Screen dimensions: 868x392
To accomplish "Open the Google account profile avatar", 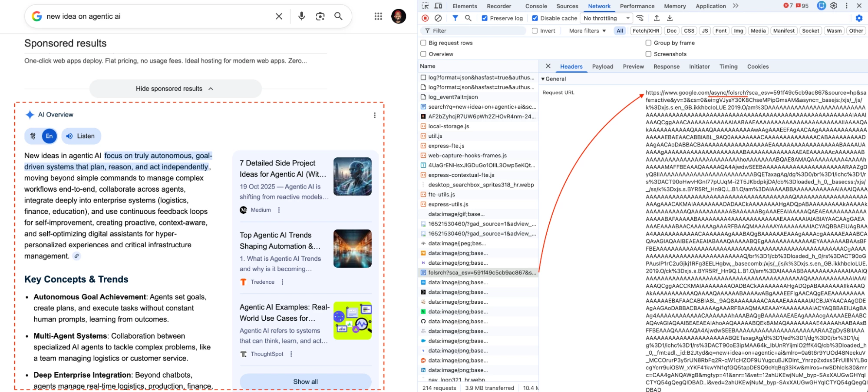I will pyautogui.click(x=398, y=17).
